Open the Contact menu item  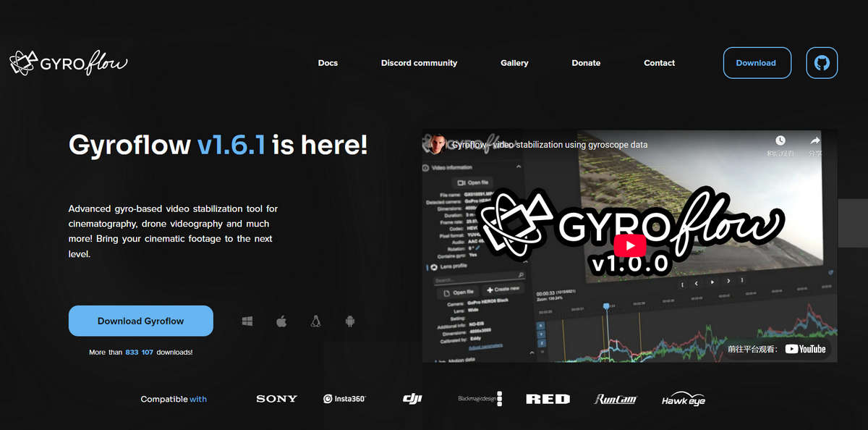click(659, 63)
